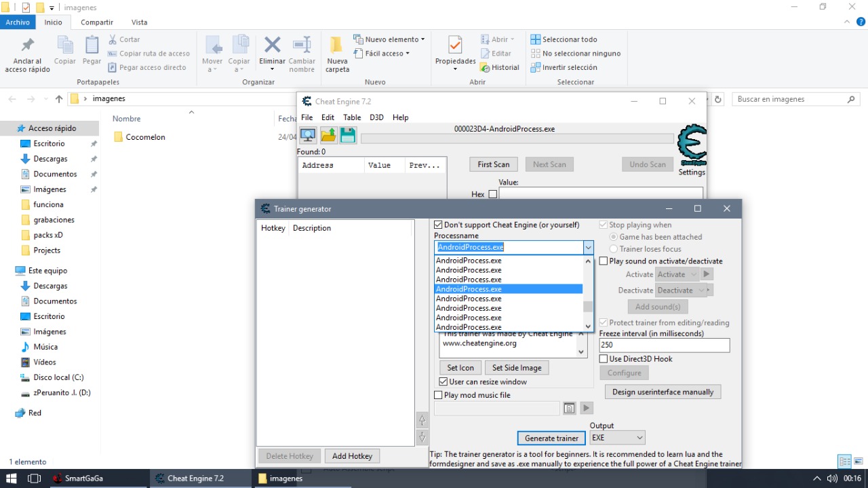This screenshot has height=488, width=868.
Task: Enable the Play mod music file checkbox
Action: 438,395
